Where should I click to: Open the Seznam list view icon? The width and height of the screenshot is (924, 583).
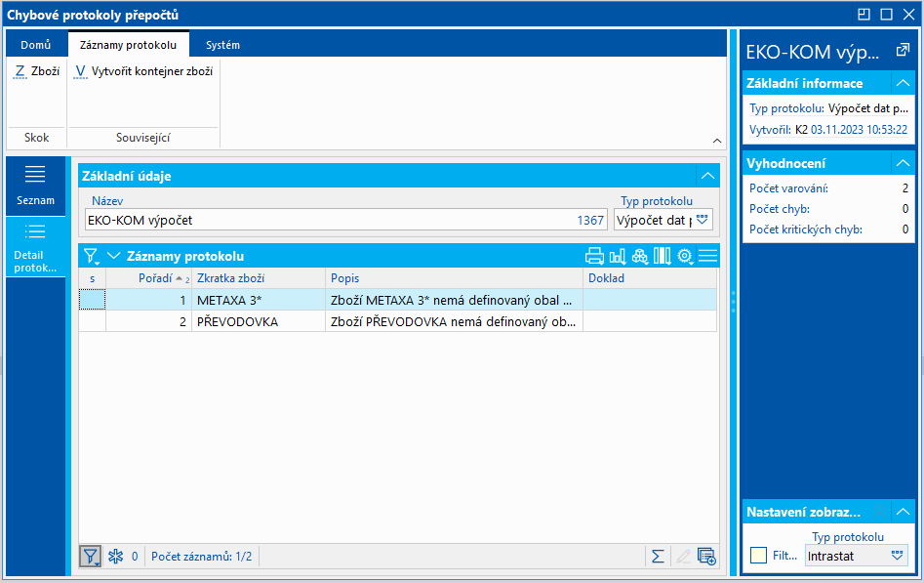(x=35, y=186)
